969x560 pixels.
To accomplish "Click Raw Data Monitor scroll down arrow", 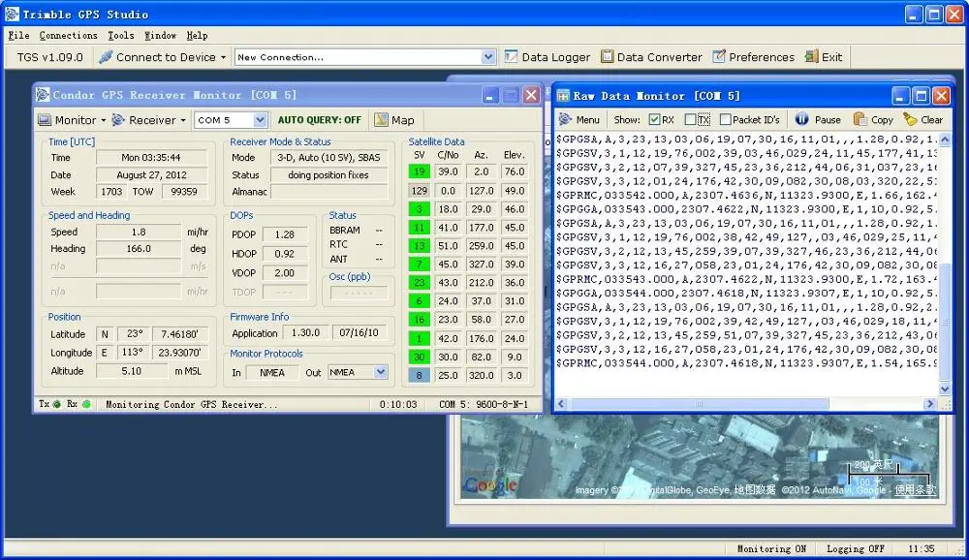I will 945,389.
